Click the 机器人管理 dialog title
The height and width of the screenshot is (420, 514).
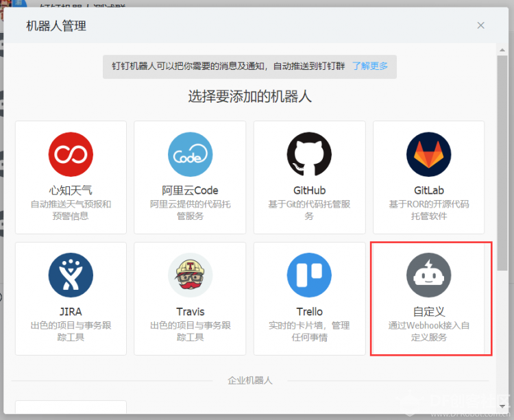56,26
